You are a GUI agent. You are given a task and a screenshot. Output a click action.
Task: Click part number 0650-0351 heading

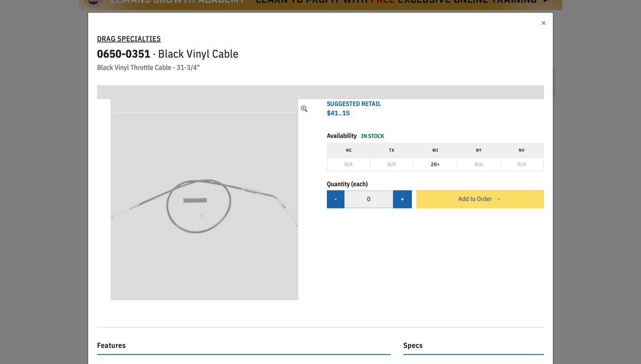click(124, 54)
